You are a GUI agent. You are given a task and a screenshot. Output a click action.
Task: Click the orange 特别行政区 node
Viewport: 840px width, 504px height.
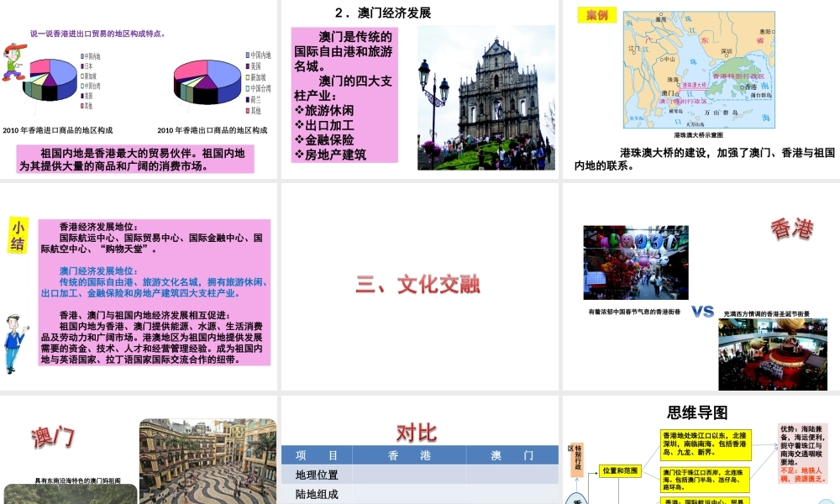pyautogui.click(x=576, y=459)
